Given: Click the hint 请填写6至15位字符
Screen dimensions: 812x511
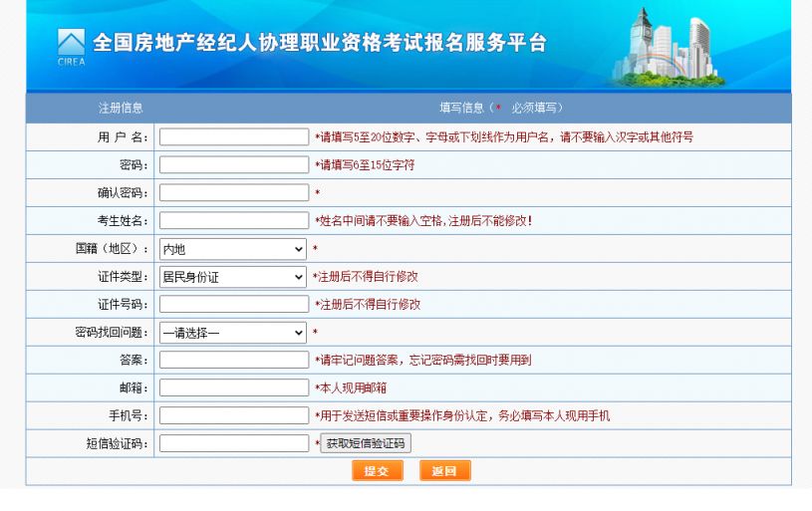Looking at the screenshot, I should 365,165.
